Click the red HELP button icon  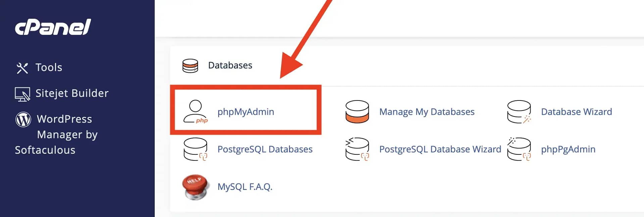pyautogui.click(x=196, y=187)
